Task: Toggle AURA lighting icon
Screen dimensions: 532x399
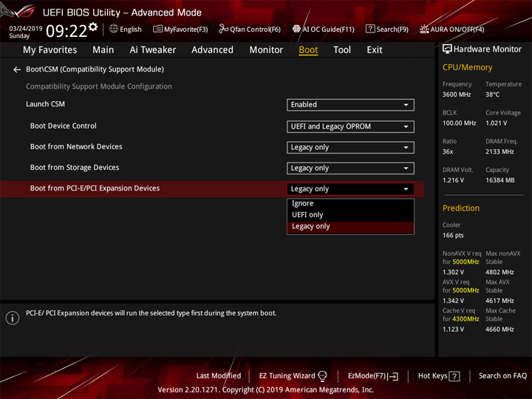Action: (x=424, y=29)
